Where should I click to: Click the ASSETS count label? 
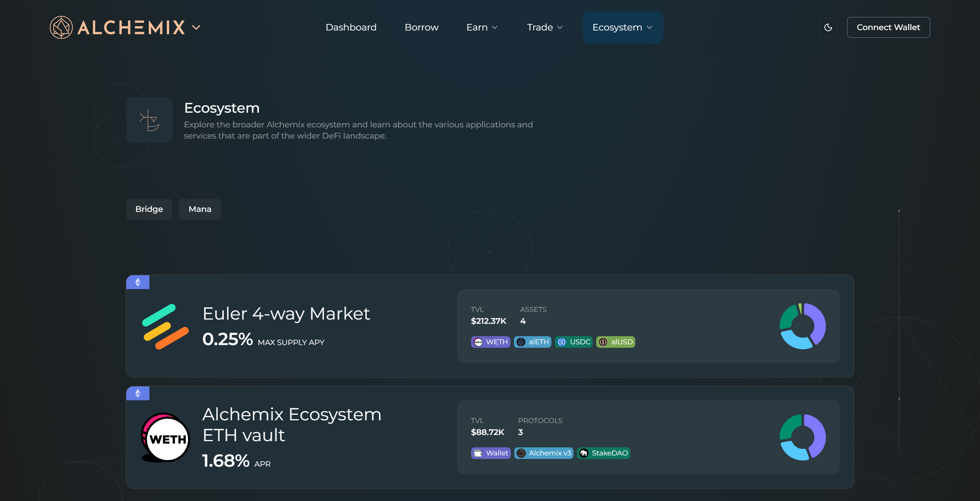pos(533,310)
